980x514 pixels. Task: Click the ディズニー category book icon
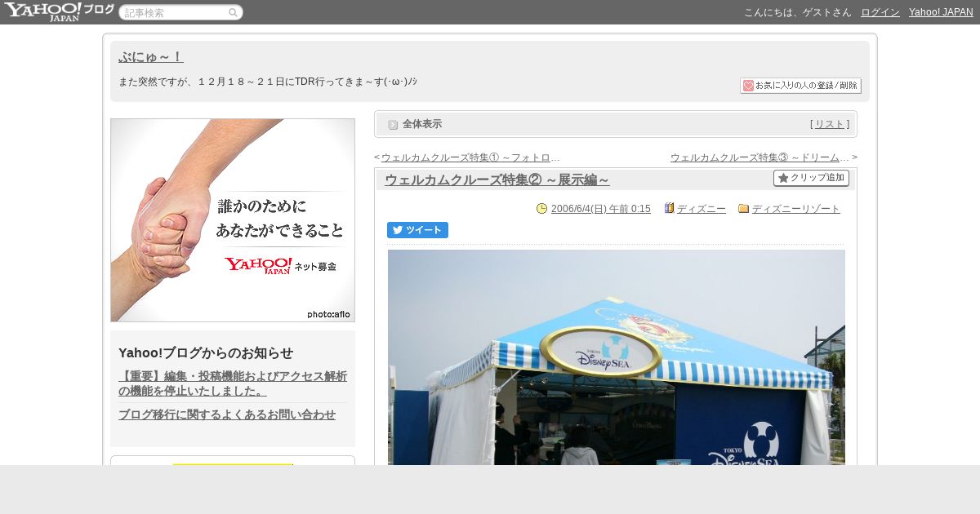point(669,208)
